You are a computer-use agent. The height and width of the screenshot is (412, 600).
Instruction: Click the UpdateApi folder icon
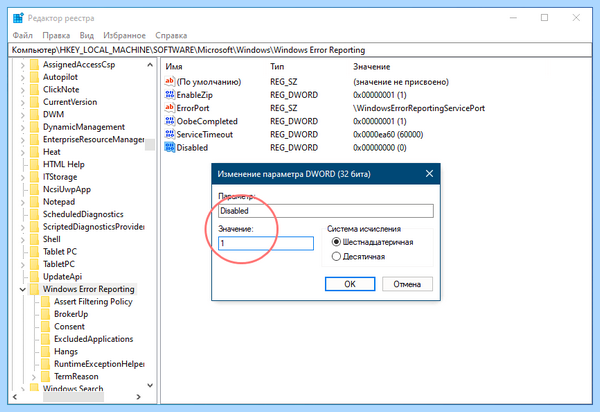(34, 277)
